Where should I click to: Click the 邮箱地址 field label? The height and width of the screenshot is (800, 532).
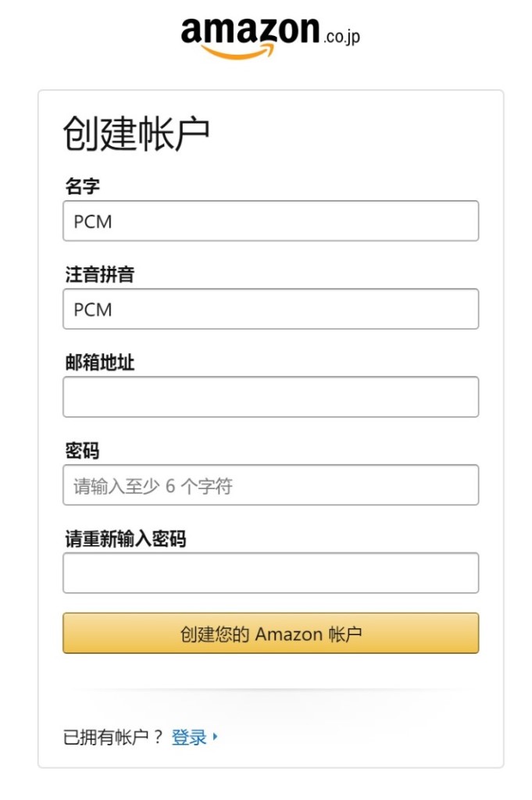click(x=99, y=362)
